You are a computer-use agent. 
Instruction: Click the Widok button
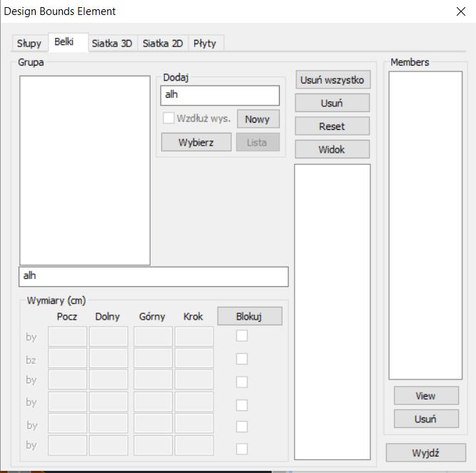[332, 149]
